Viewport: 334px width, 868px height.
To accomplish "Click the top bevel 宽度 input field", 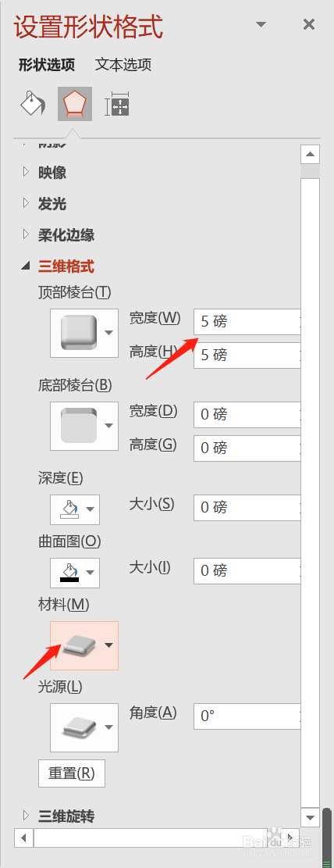I will coord(247,322).
